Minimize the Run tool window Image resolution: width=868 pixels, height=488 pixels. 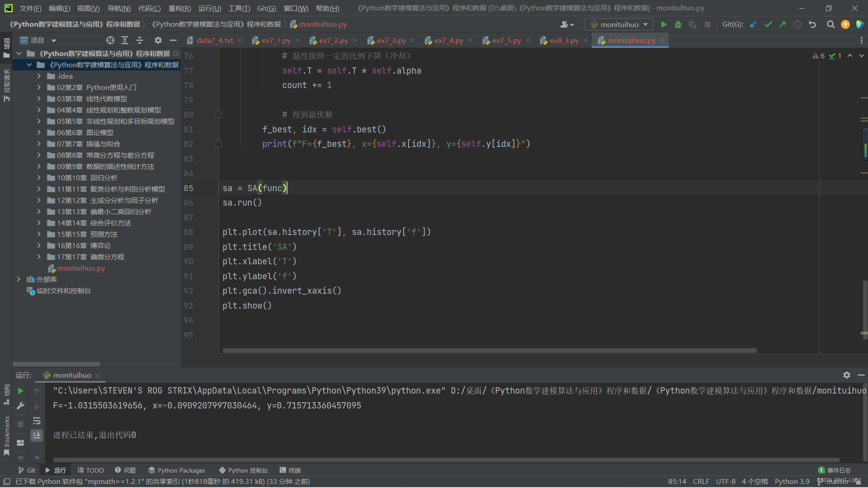click(x=861, y=375)
